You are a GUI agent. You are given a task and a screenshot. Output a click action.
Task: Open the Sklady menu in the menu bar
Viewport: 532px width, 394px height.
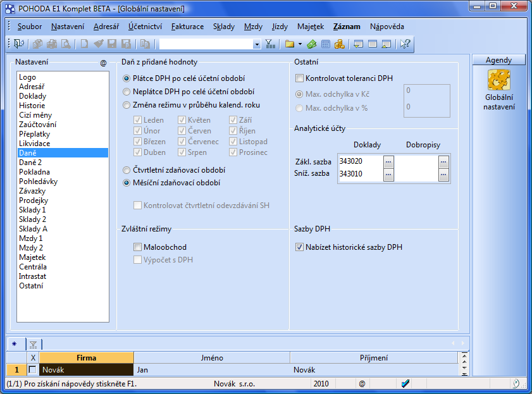224,27
